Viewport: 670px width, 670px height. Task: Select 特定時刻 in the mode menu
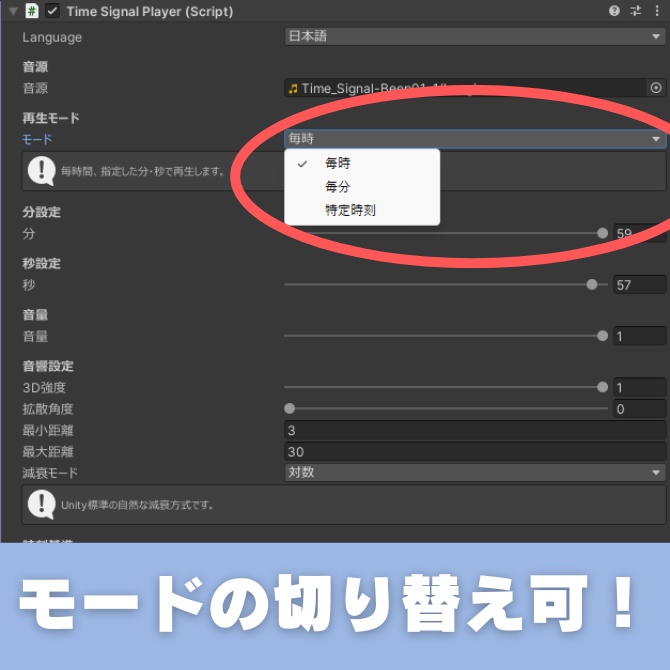click(x=362, y=210)
